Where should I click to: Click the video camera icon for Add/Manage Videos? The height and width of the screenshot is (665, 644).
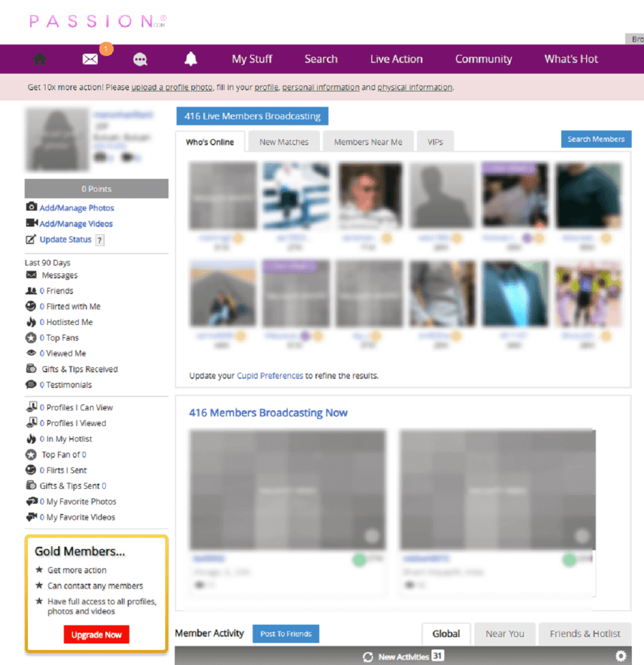point(30,223)
